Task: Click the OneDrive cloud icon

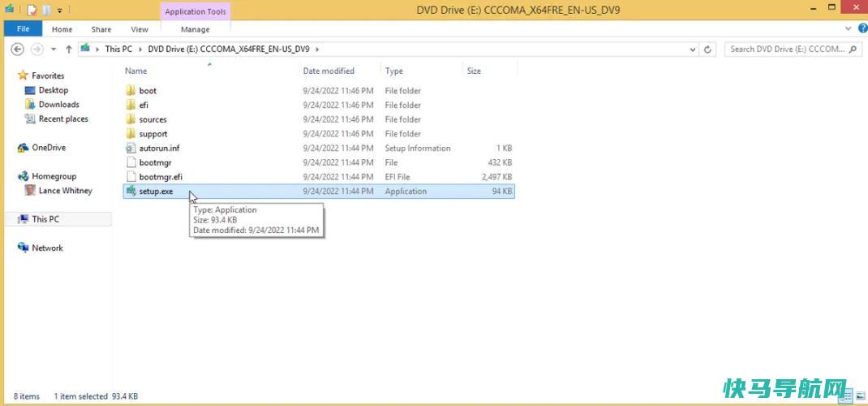Action: coord(23,148)
